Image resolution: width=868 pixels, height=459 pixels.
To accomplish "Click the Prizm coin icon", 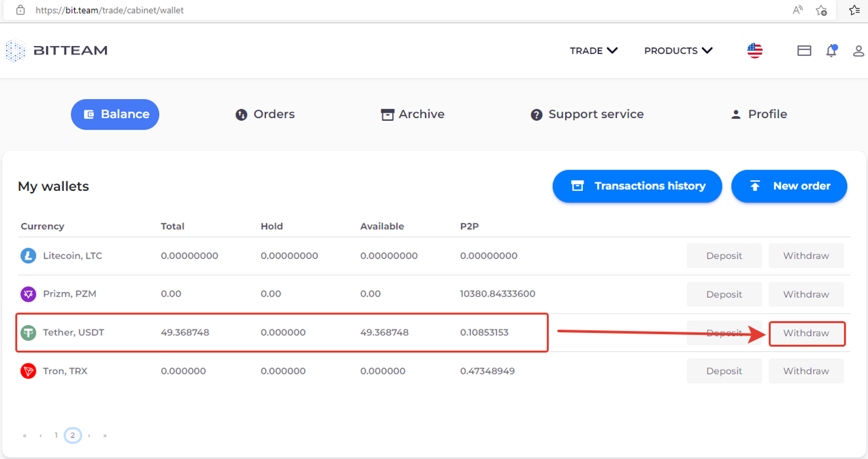I will [x=28, y=294].
